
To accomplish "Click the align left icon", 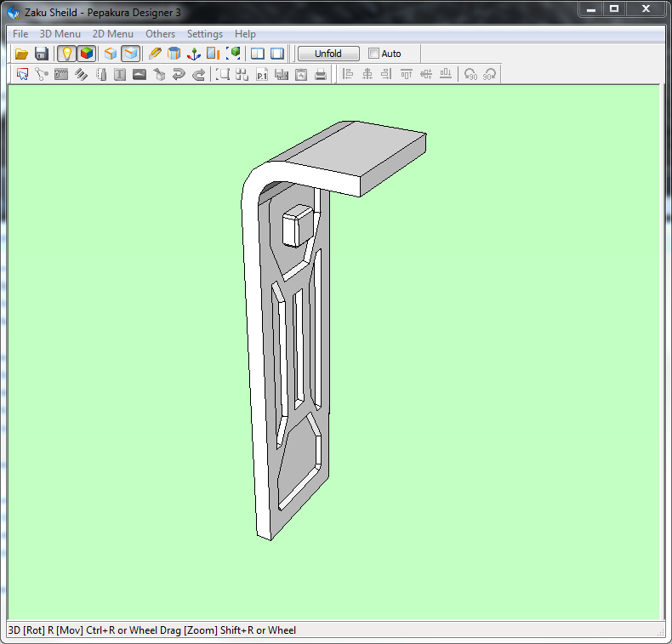I will [348, 74].
